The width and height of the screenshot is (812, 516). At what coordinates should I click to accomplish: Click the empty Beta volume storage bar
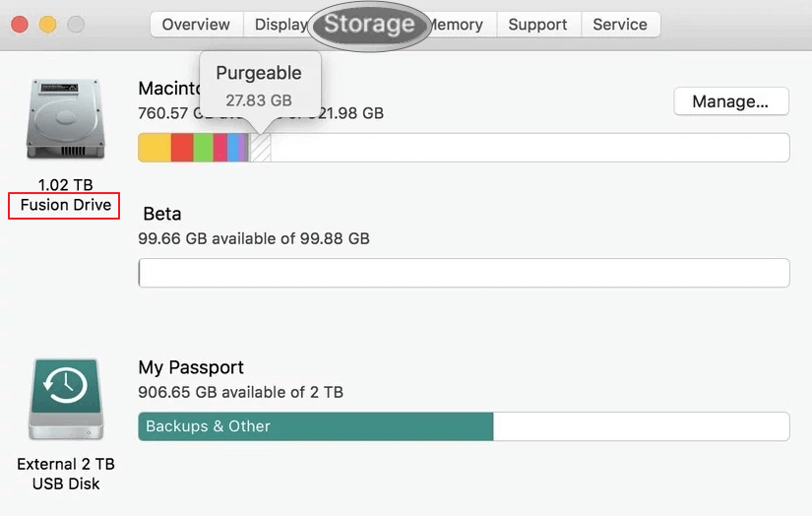tap(464, 273)
